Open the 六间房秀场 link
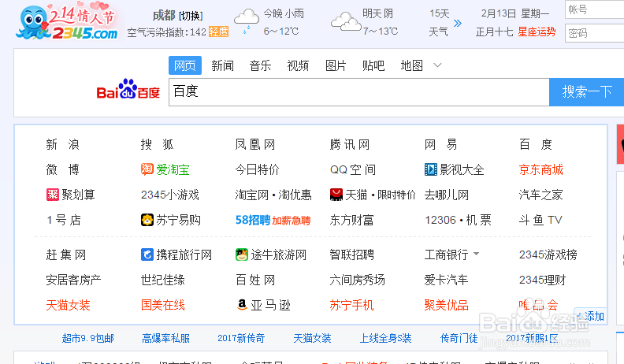Viewport: 624px width, 364px height. tap(358, 280)
